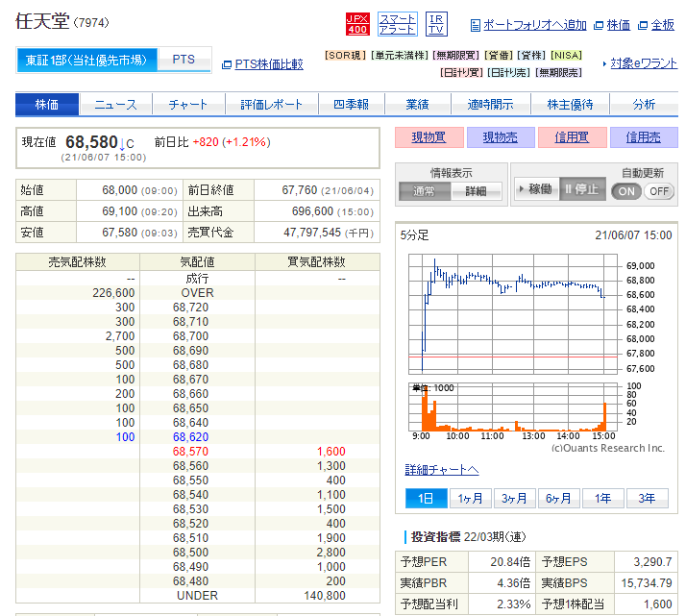Screen dimensions: 686x616
Task: Click 予想PER value 20.84倍
Action: (x=510, y=562)
